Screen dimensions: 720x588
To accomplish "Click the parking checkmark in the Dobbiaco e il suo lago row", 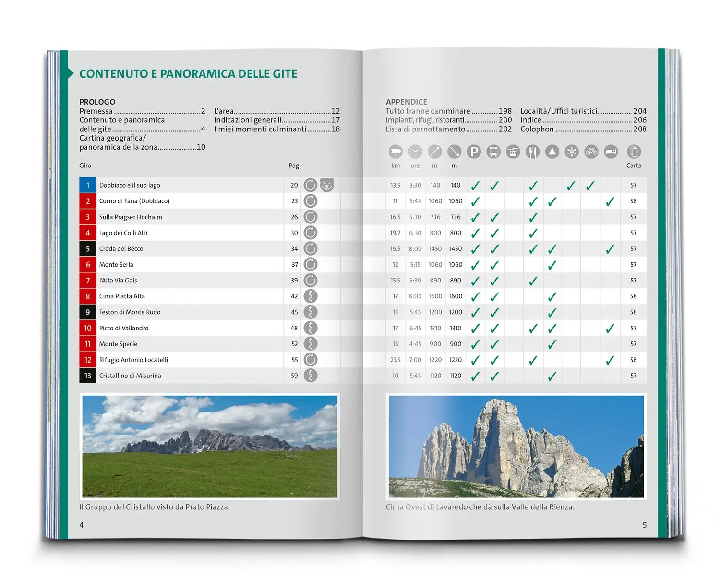I will point(475,186).
